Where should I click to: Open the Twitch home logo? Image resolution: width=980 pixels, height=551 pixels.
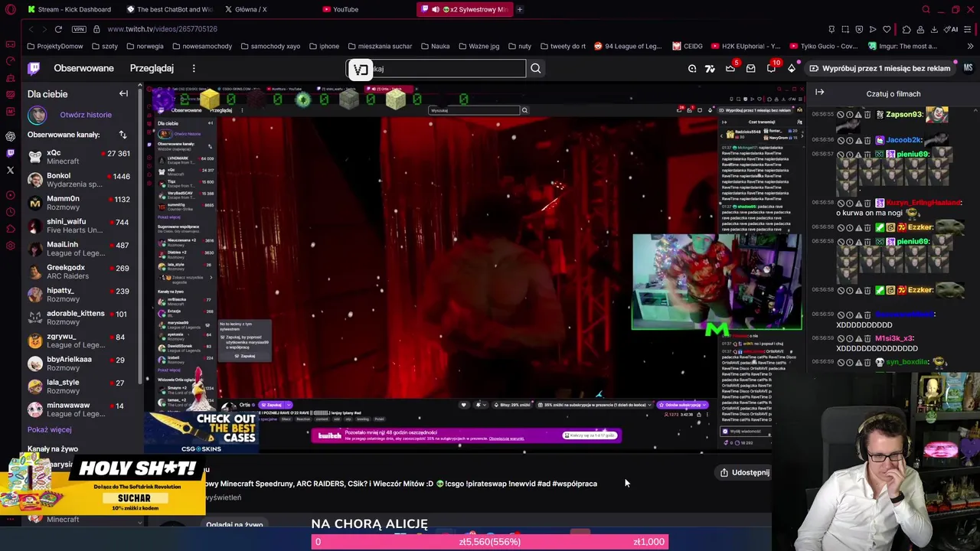[x=34, y=68]
